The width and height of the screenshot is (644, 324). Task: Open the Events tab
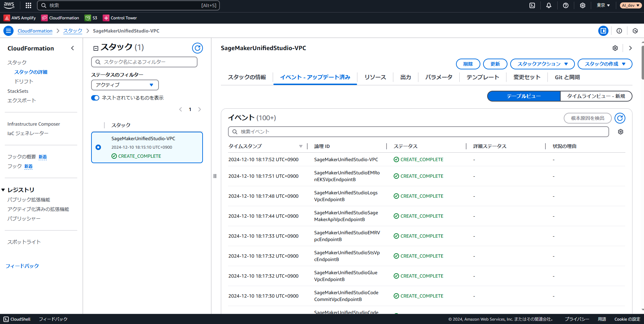315,77
